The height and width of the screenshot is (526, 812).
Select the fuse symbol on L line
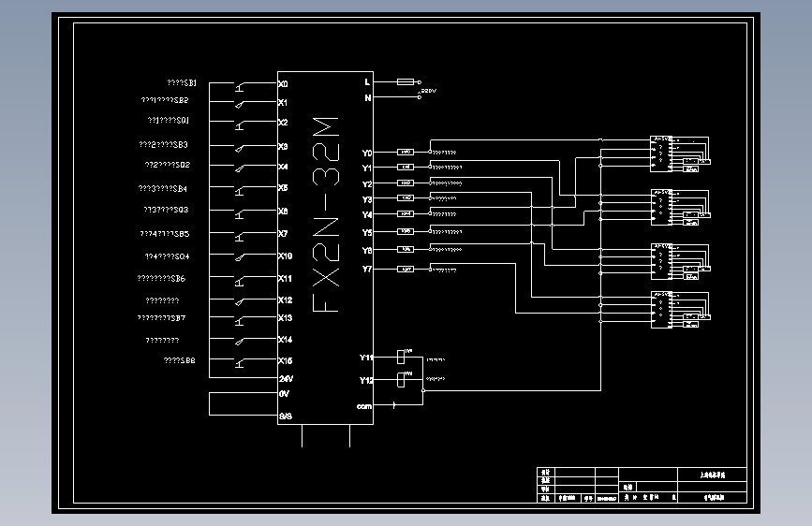click(x=406, y=81)
